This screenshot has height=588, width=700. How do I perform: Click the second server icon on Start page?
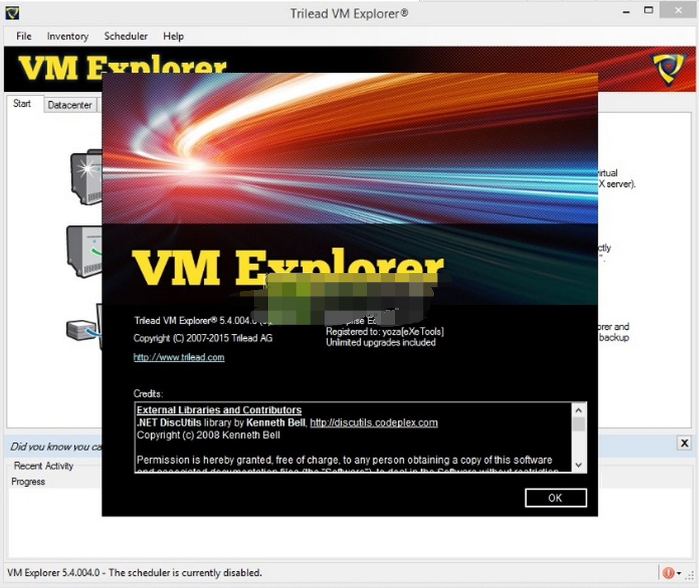[85, 251]
